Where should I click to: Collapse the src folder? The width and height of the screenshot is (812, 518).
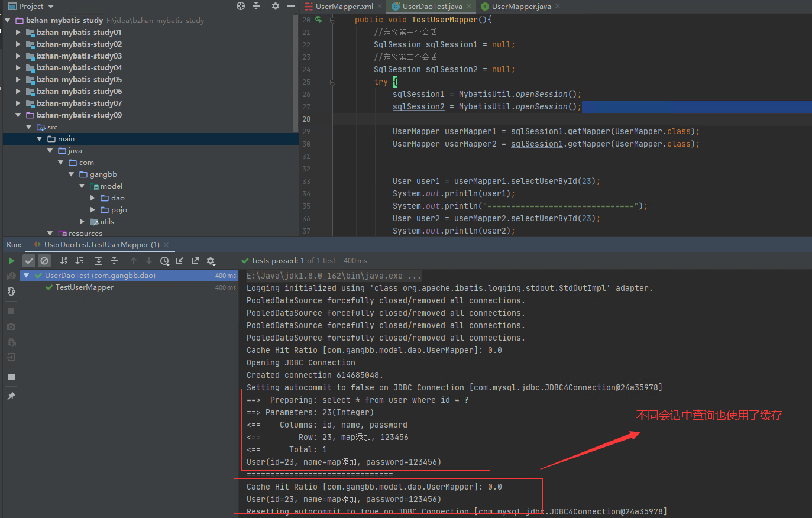(x=28, y=127)
